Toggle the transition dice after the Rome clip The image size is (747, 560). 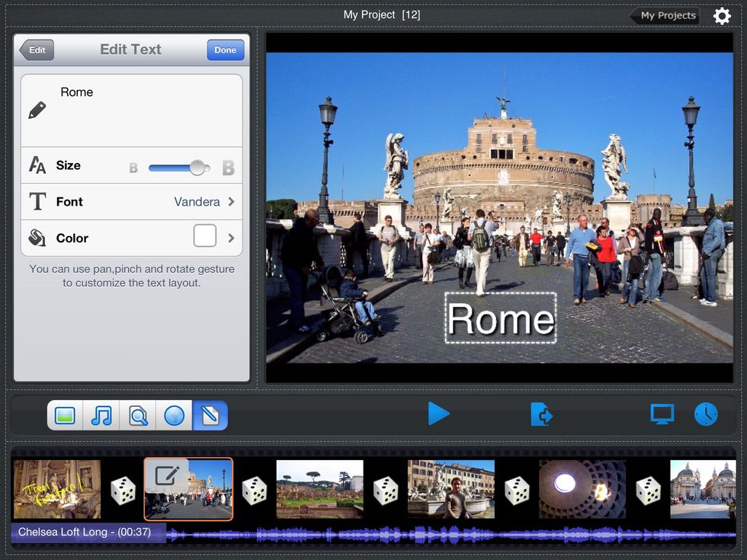pyautogui.click(x=254, y=490)
